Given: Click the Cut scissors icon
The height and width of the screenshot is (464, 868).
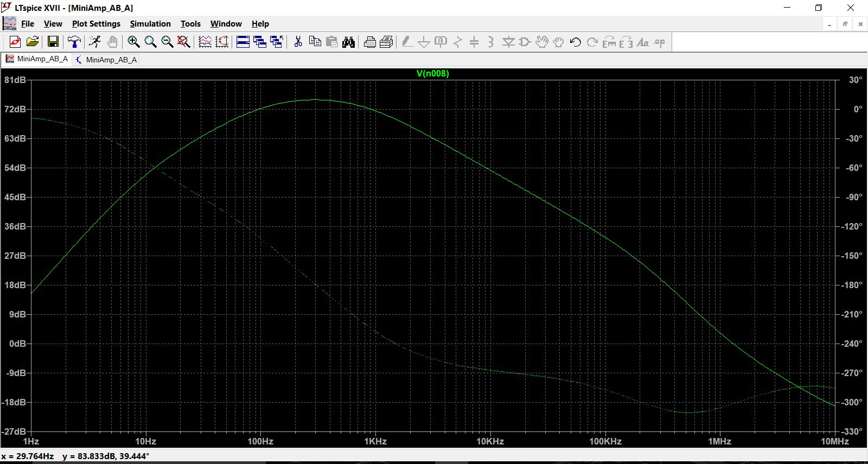Looking at the screenshot, I should point(298,42).
